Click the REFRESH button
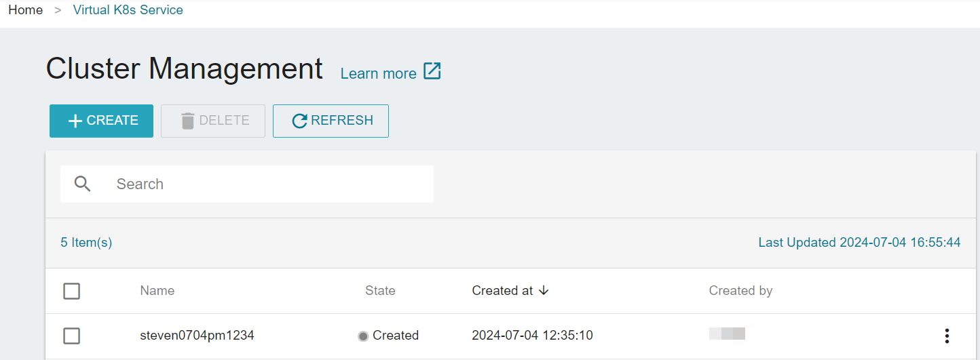The width and height of the screenshot is (980, 360). pyautogui.click(x=331, y=121)
